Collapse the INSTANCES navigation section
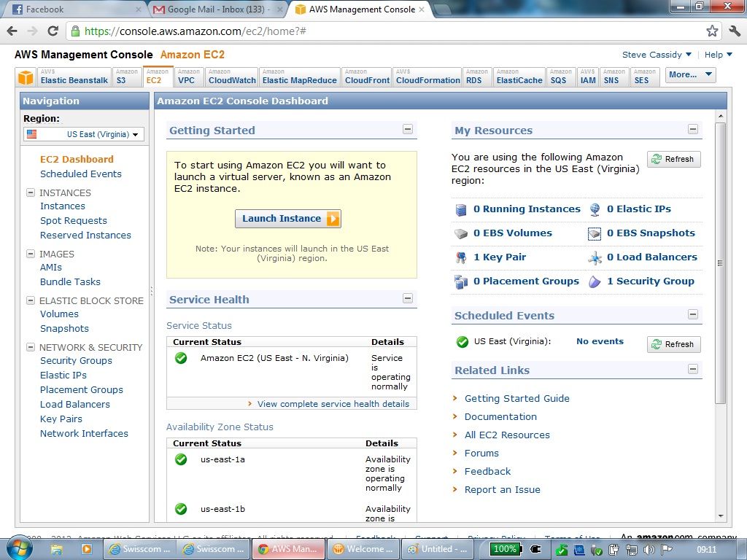 [x=31, y=192]
